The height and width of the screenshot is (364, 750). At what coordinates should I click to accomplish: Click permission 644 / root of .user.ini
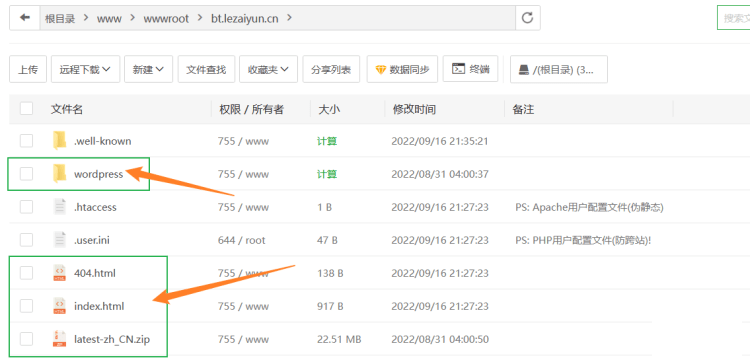pyautogui.click(x=242, y=240)
